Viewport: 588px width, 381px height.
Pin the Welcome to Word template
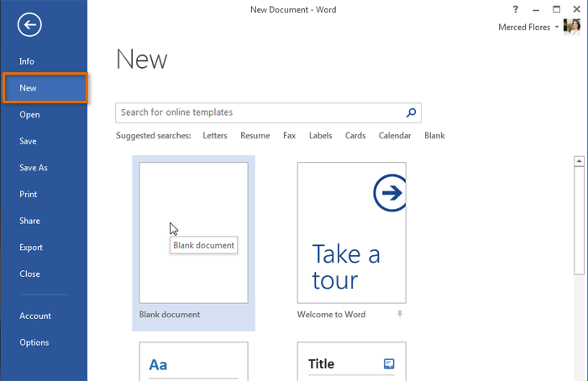tap(400, 315)
